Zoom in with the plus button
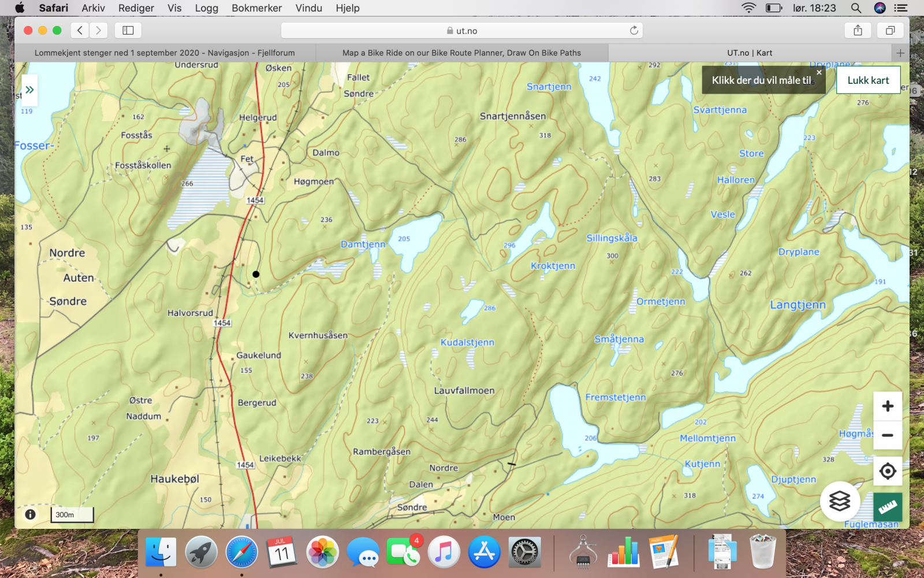Image resolution: width=924 pixels, height=578 pixels. tap(888, 406)
